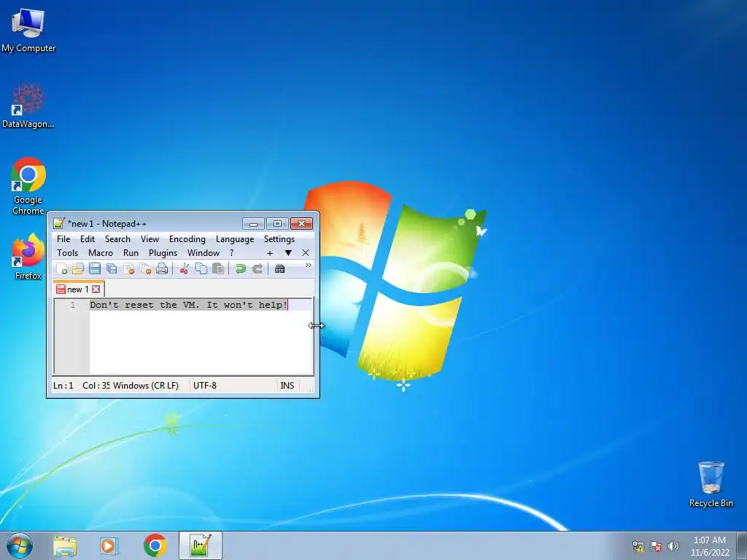This screenshot has height=560, width=747.
Task: Open Chrome from the taskbar
Action: [x=155, y=545]
